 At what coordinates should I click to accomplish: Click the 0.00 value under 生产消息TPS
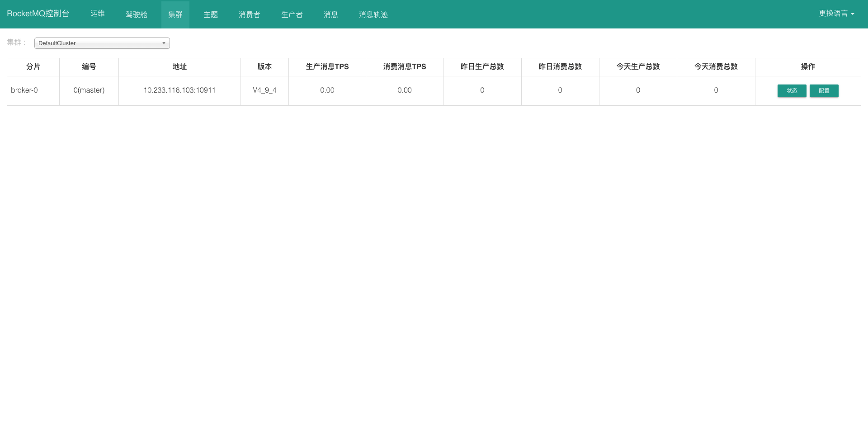click(327, 90)
